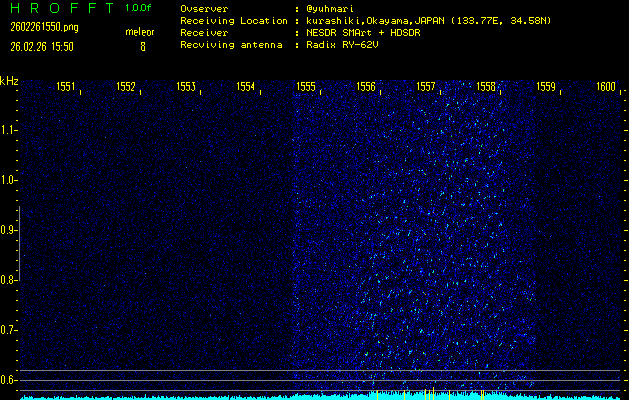This screenshot has width=629, height=400.
Task: Click the NESDR SMArt + HDSDR value
Action: point(363,33)
